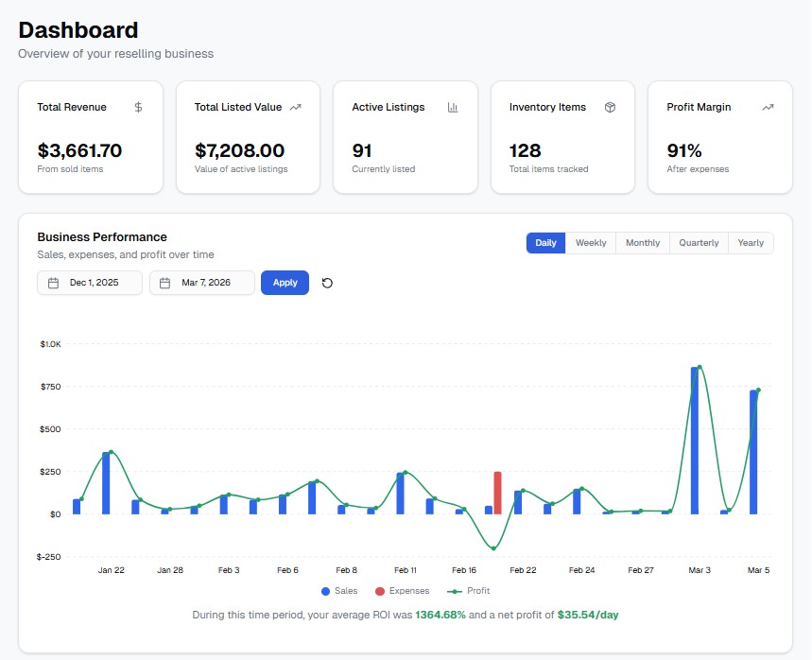Click the red Expenses bar on chart

coord(497,493)
